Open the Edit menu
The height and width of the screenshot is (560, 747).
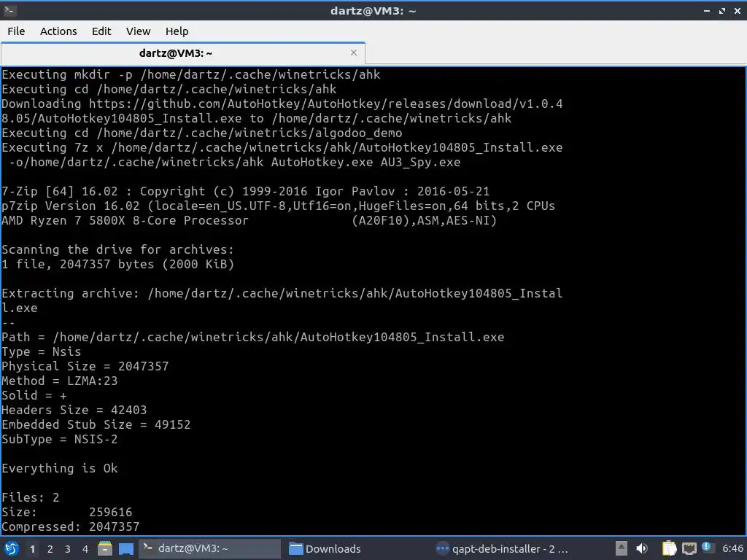101,31
